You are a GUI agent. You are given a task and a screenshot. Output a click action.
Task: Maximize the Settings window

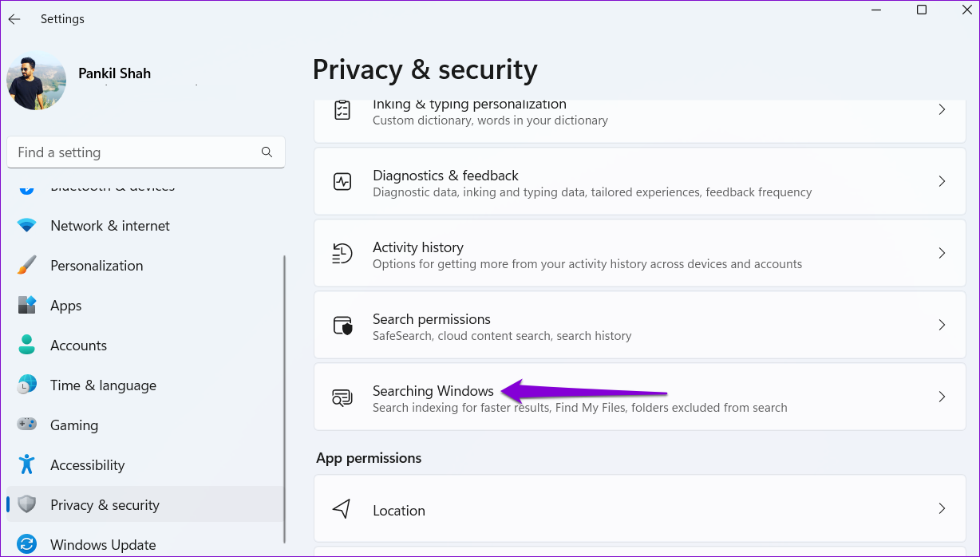pos(922,10)
